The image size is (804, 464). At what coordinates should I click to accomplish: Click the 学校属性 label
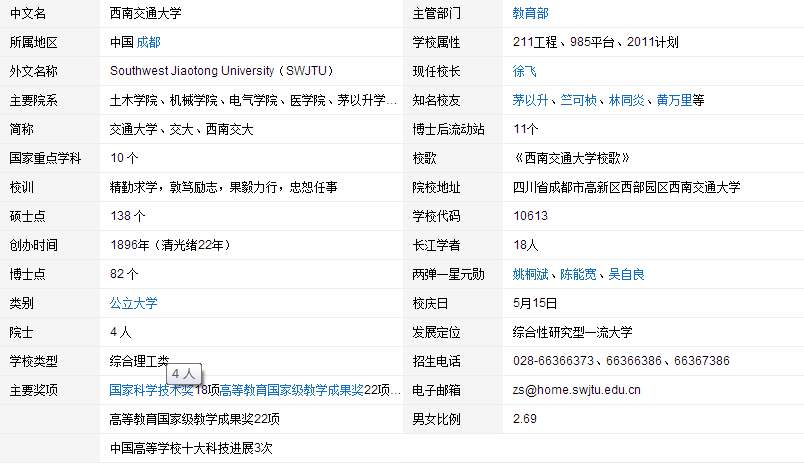click(436, 42)
